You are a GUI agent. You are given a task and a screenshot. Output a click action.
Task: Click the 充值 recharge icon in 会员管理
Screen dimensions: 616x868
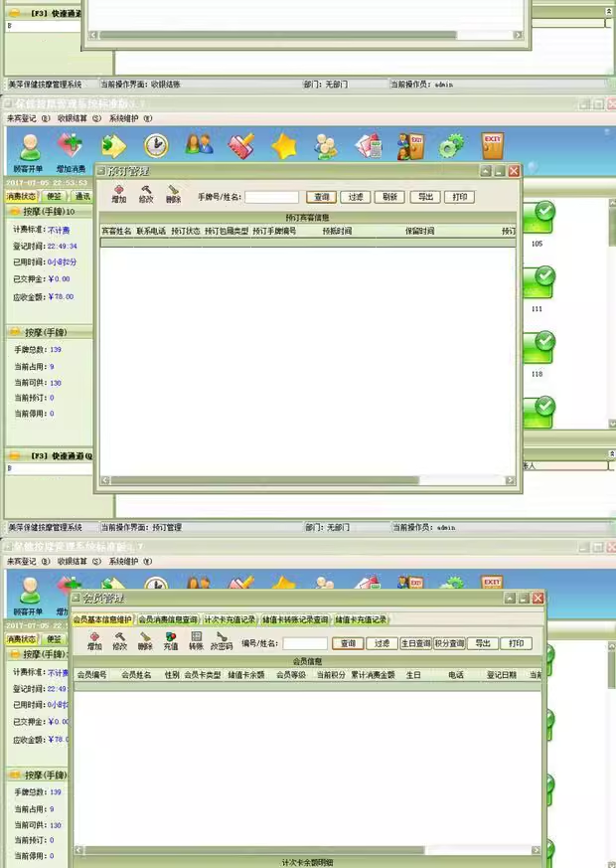click(170, 641)
